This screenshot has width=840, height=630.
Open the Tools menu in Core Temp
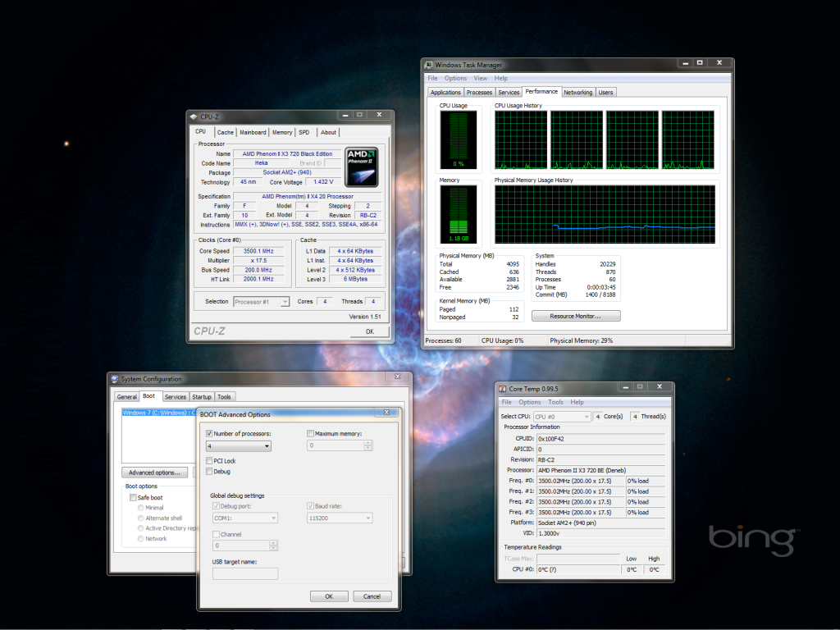click(555, 402)
